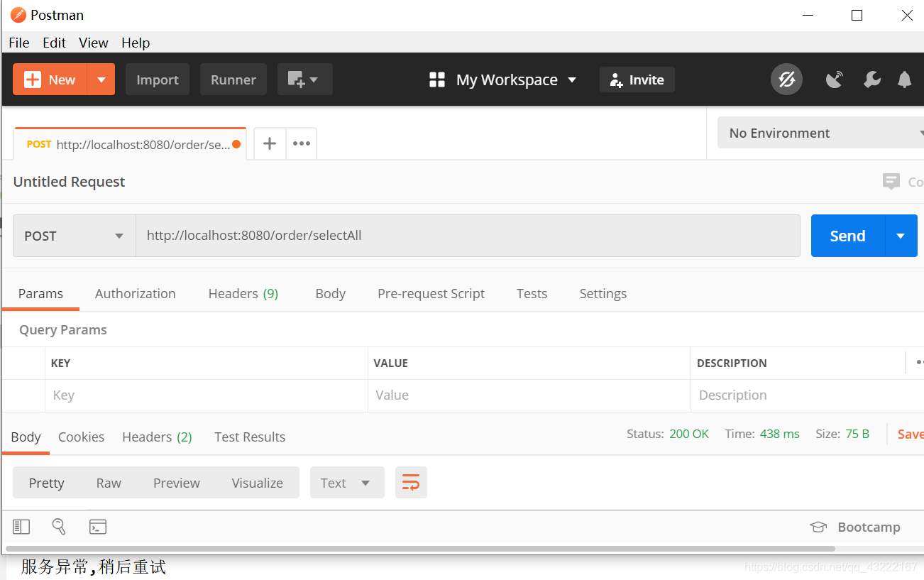Open the new window dropdown icon

tap(304, 80)
